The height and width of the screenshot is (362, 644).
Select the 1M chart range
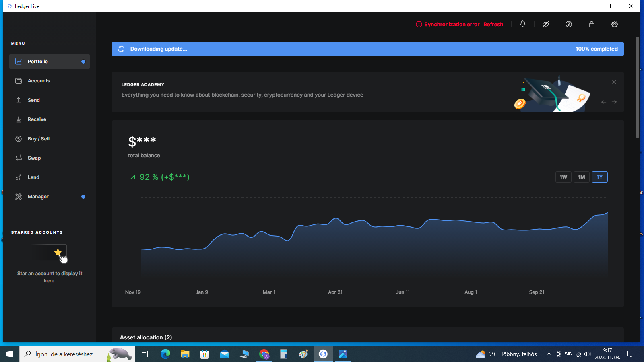coord(582,177)
